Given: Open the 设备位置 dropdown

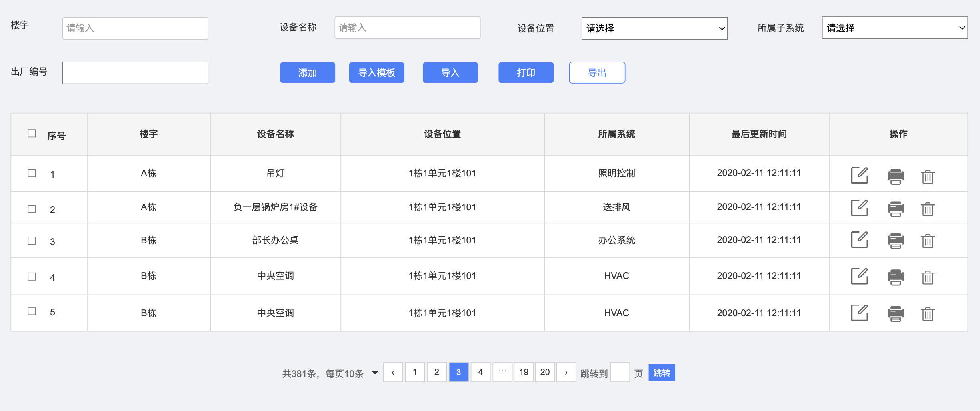Looking at the screenshot, I should pos(654,28).
